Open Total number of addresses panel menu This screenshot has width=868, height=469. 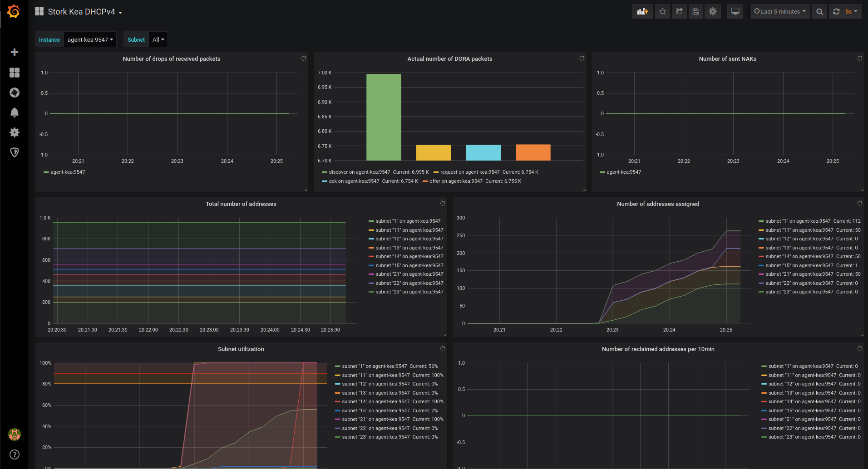coord(241,204)
